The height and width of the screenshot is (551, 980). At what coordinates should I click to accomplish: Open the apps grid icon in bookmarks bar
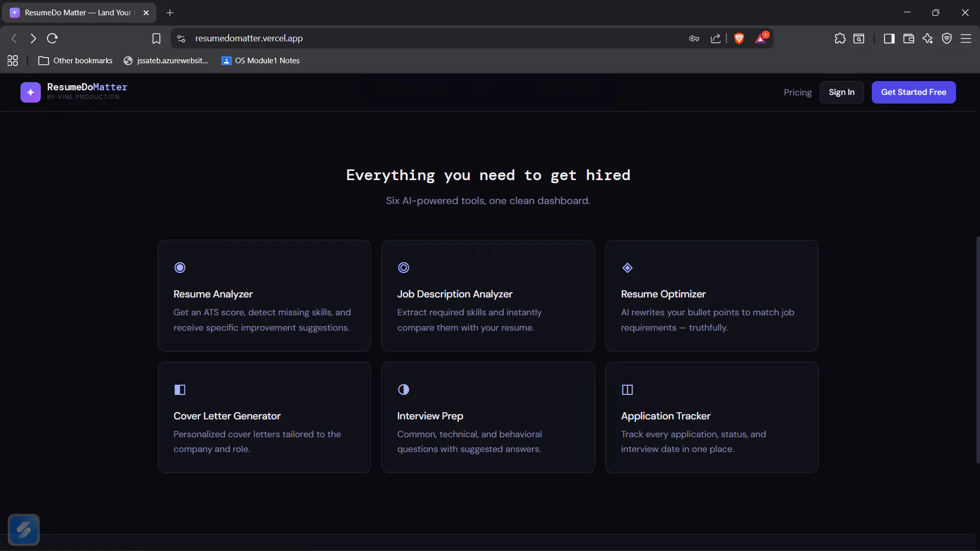click(13, 61)
